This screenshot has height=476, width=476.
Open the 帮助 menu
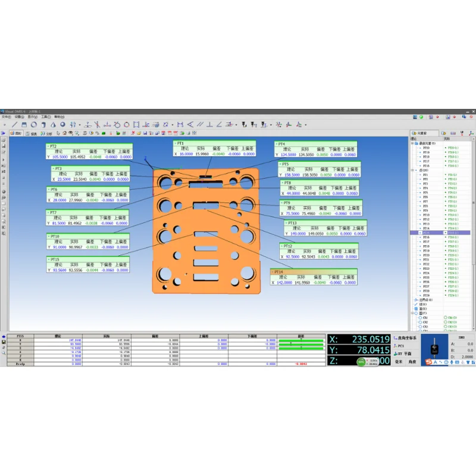click(59, 117)
